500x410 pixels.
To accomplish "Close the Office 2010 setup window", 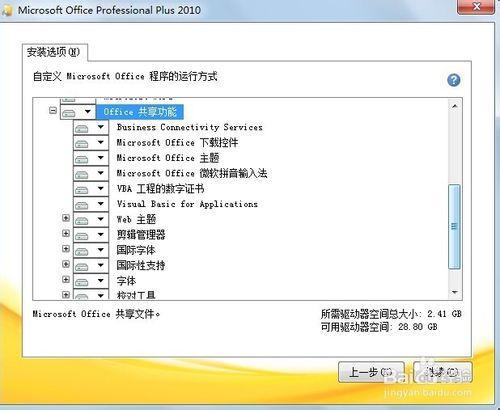I will point(476,7).
